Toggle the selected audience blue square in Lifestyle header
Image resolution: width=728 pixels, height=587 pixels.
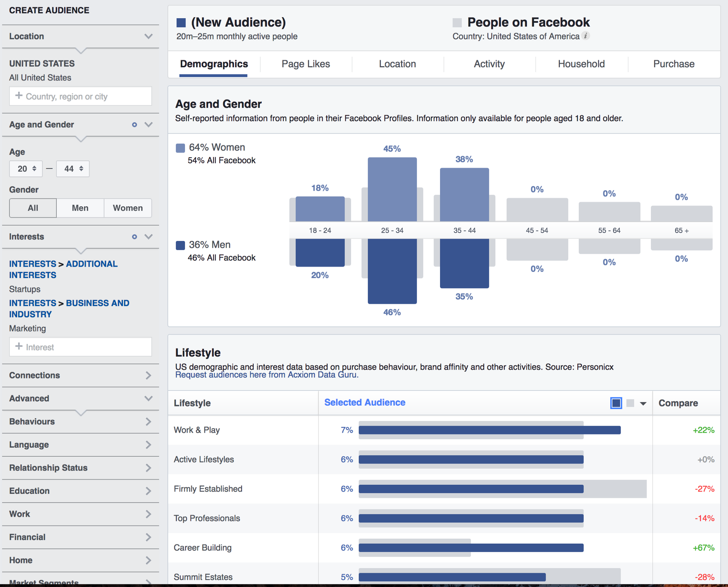coord(616,403)
